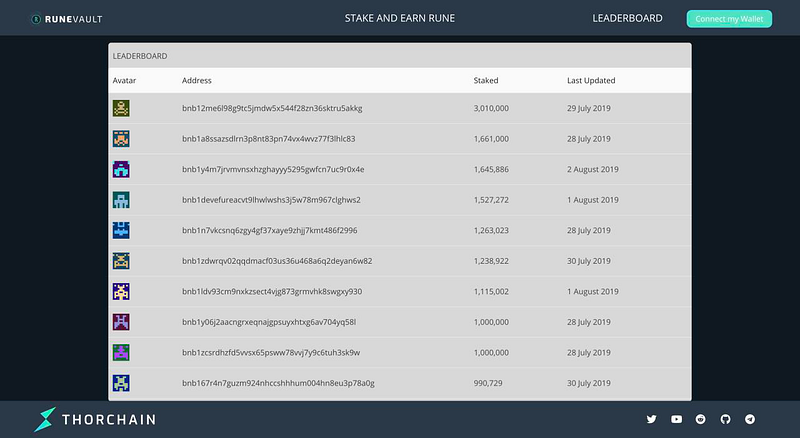
Task: Click avatar beside address bnb1zcsrdhzfd5vvsx65psww78vvj7y9c6tuh3sk9w
Action: pos(121,353)
